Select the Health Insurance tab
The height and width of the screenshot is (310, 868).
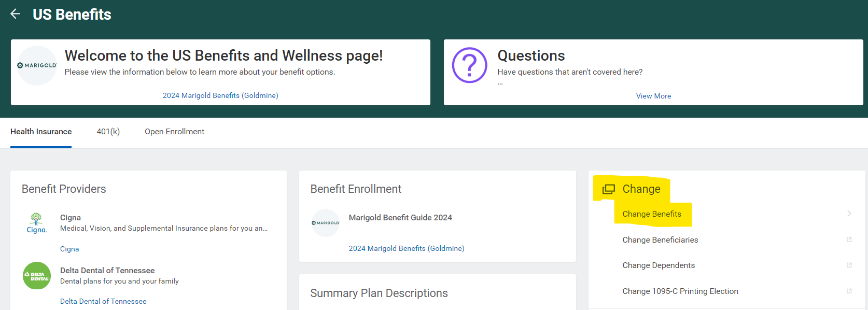click(41, 132)
